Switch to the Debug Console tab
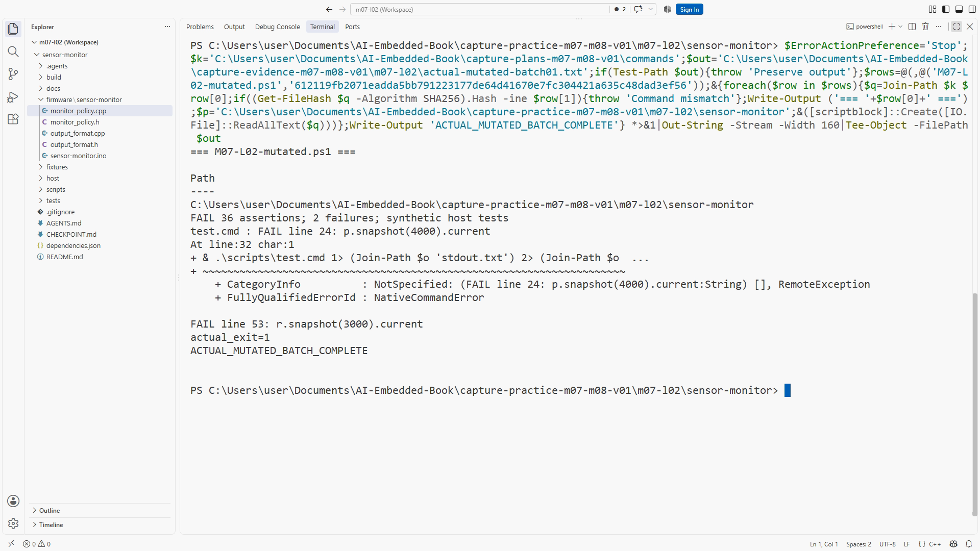This screenshot has height=551, width=980. coord(277,27)
